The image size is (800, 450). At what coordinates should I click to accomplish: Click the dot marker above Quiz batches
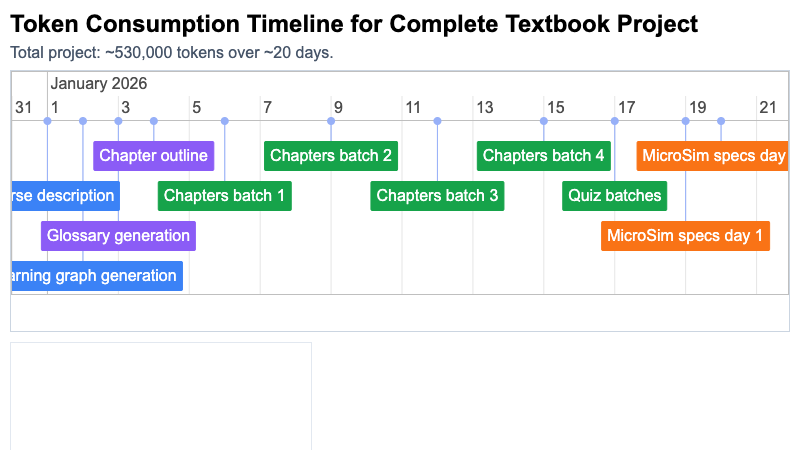click(x=615, y=121)
